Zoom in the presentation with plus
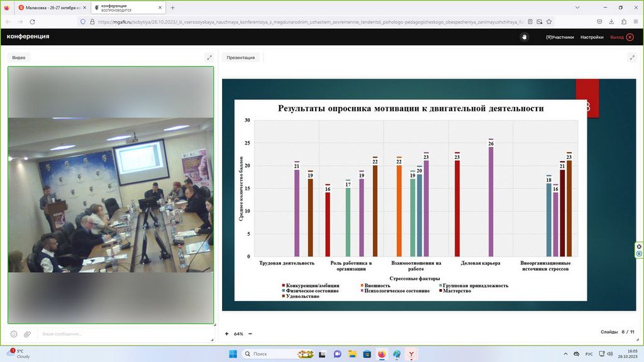This screenshot has height=362, width=644. (x=227, y=334)
